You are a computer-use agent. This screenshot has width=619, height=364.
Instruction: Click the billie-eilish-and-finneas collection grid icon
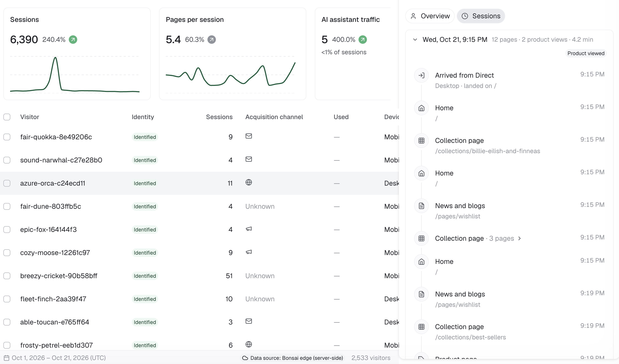click(x=421, y=141)
